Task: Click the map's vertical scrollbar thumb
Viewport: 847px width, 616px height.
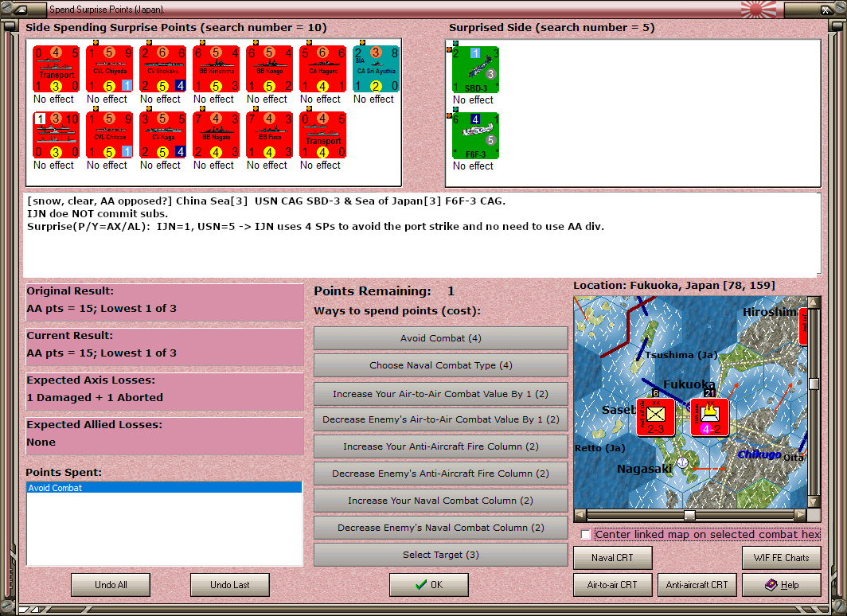Action: 814,384
